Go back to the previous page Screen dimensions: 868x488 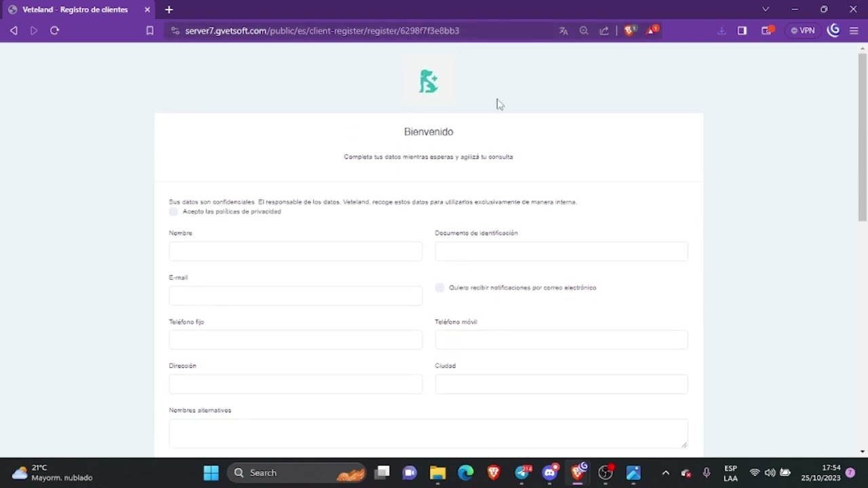[14, 30]
